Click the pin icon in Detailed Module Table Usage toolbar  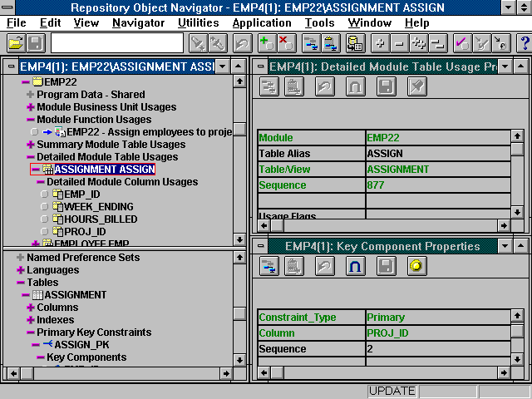click(417, 86)
